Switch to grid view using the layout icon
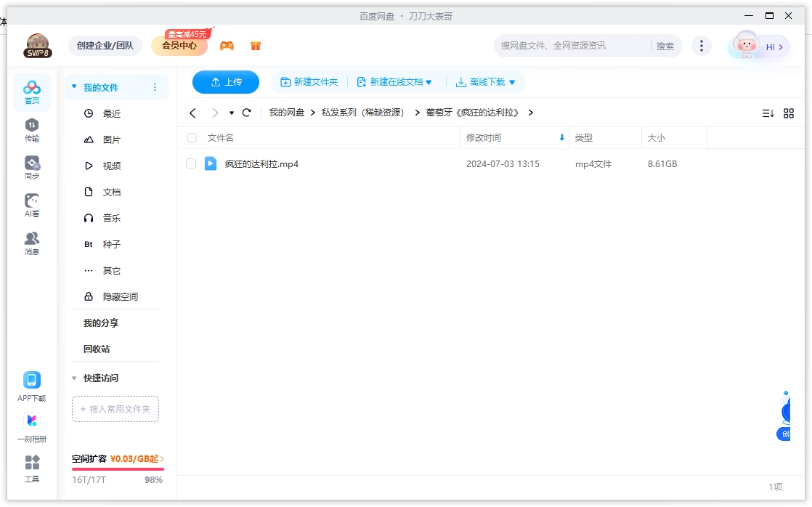 [x=789, y=113]
